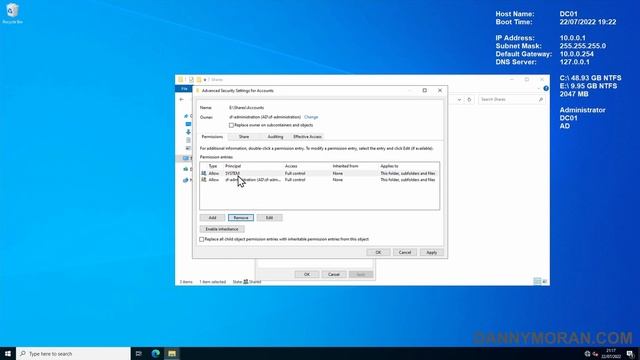Open the notification center icon
Viewport: 640px width, 360px height.
tap(630, 353)
